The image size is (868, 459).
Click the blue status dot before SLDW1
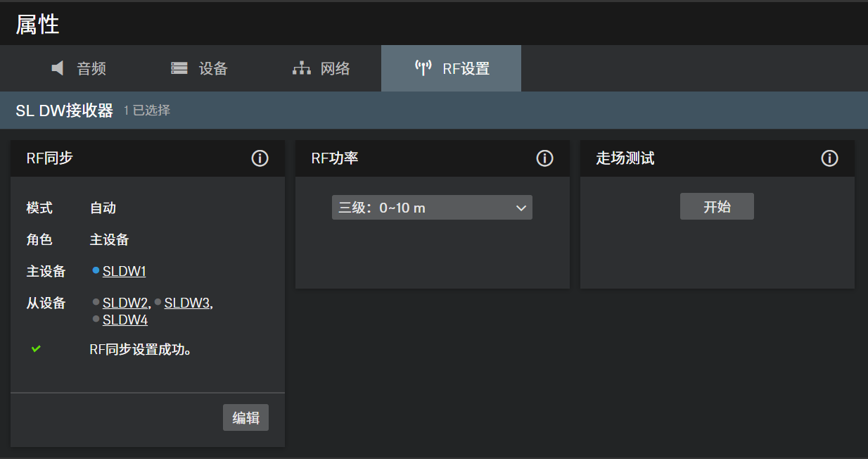click(x=96, y=270)
